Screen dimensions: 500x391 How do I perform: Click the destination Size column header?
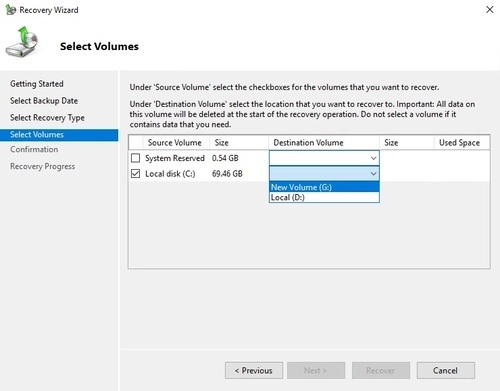pyautogui.click(x=407, y=143)
